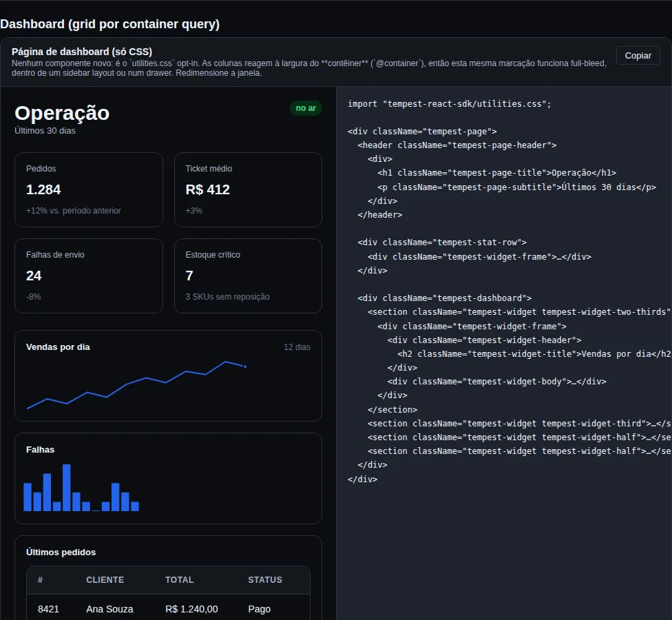
Task: Click '3 SKUs sem reposição' text
Action: point(228,297)
